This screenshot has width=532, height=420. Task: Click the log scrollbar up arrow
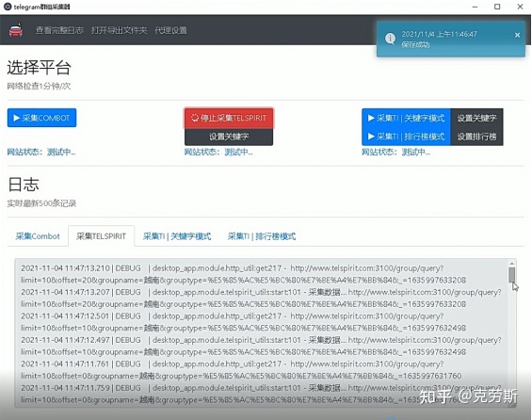pos(511,264)
